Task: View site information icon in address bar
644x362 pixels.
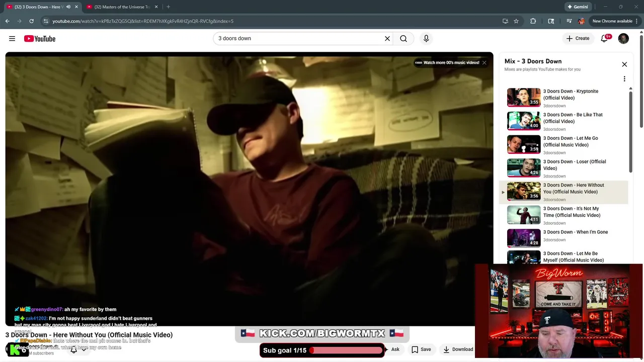Action: (x=46, y=21)
